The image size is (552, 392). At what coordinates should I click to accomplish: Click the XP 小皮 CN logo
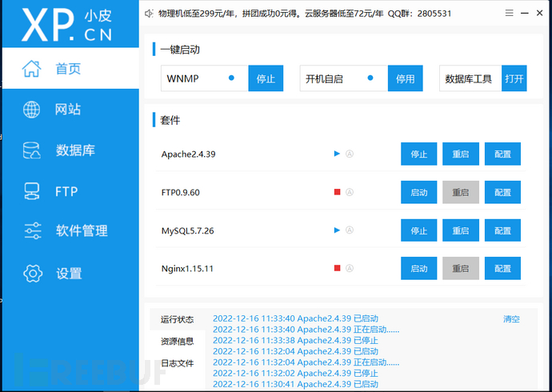[67, 25]
